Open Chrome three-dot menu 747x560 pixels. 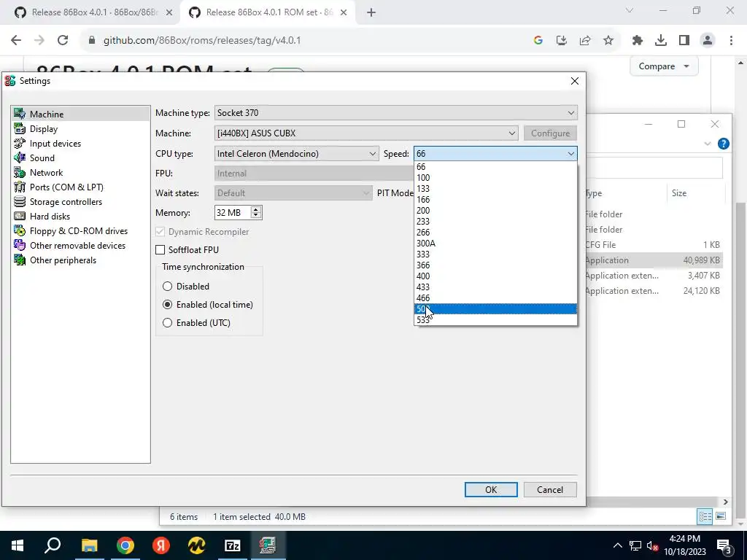coord(731,41)
